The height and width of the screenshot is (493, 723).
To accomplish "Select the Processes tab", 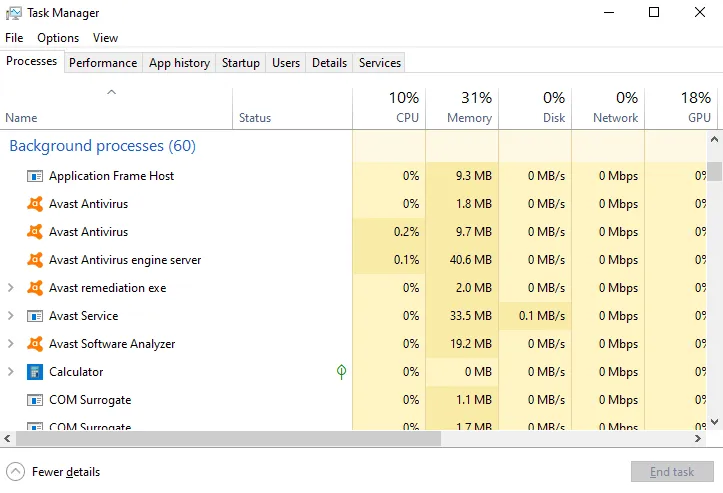I will tap(31, 61).
